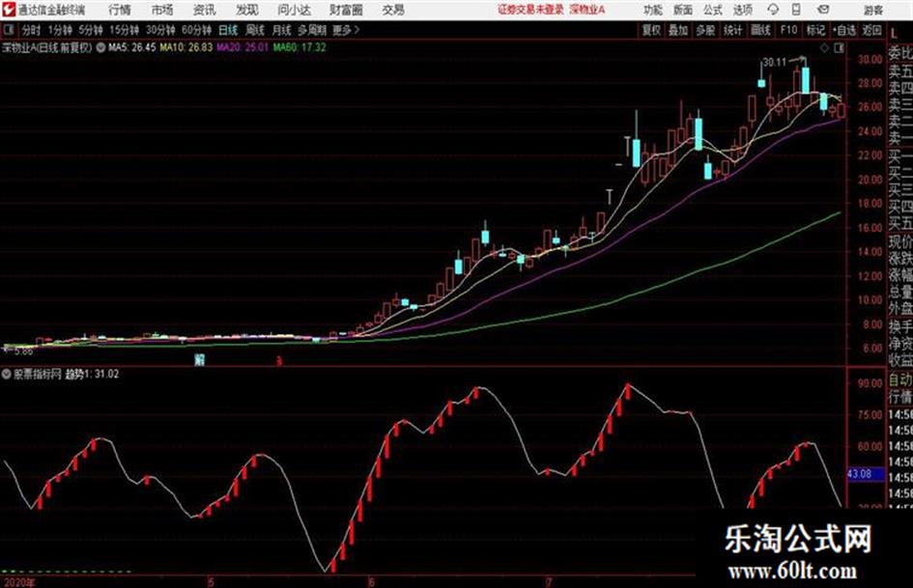Open the 财富圈 menu
The height and width of the screenshot is (588, 913).
click(x=346, y=10)
